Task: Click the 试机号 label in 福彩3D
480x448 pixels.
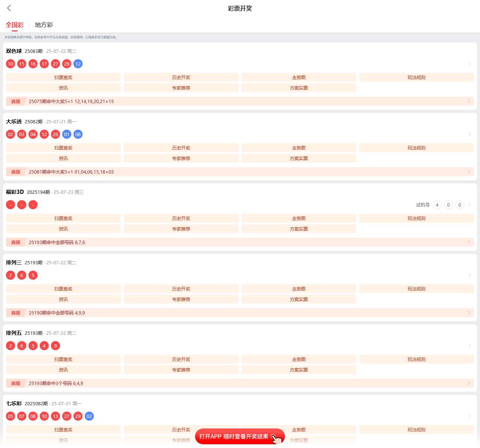Action: tap(423, 205)
